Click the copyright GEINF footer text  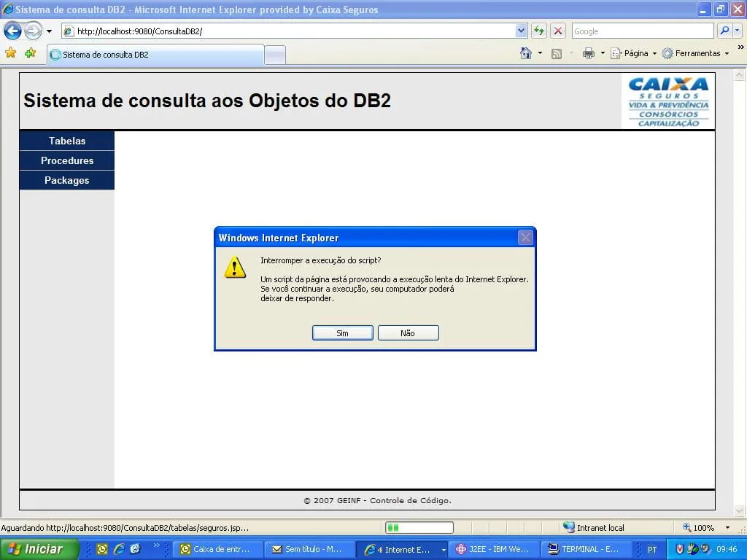coord(377,500)
